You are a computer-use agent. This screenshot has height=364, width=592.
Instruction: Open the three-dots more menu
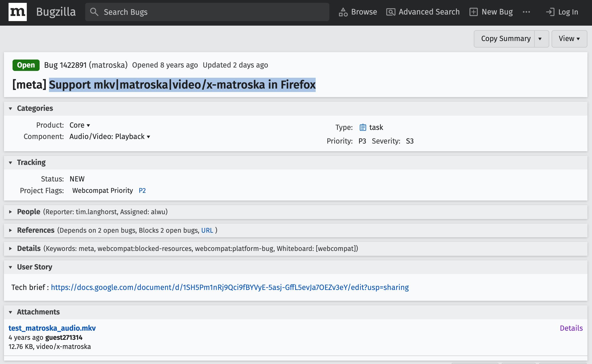(526, 12)
